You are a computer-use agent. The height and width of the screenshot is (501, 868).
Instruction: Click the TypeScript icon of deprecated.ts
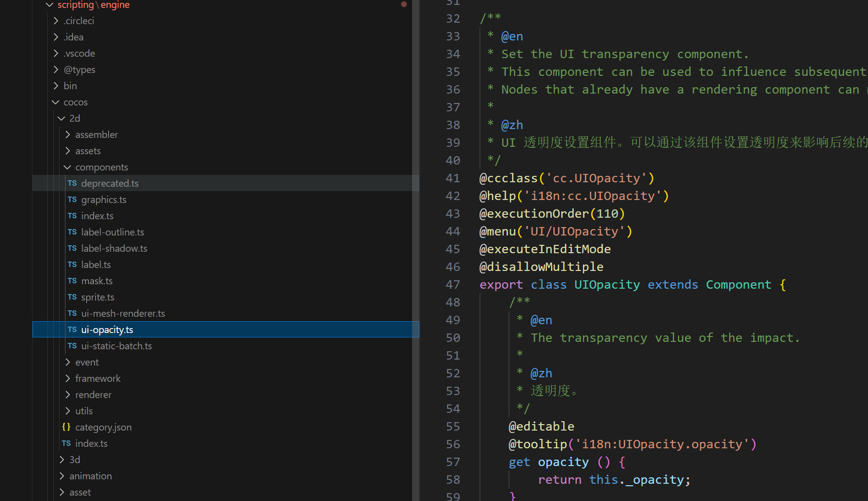pos(72,183)
